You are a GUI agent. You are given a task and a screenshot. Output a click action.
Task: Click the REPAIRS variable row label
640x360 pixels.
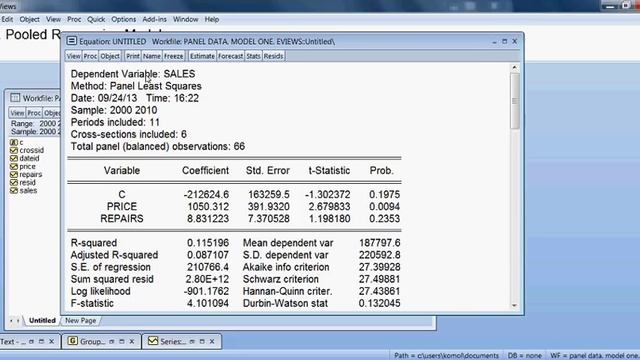point(122,219)
